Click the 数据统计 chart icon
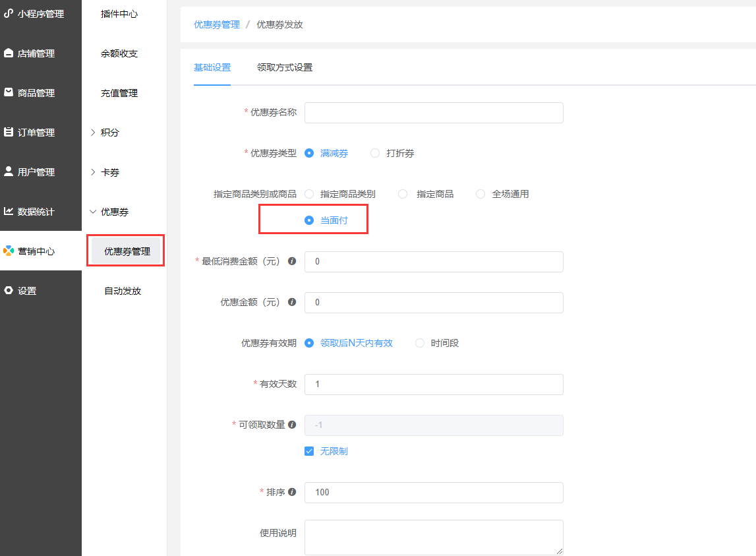The image size is (756, 556). coord(9,212)
